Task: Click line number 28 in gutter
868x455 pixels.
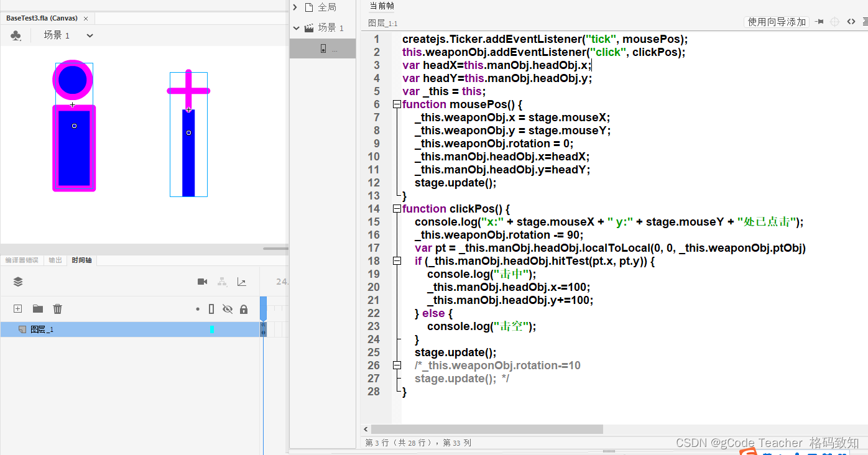Action: [x=373, y=392]
